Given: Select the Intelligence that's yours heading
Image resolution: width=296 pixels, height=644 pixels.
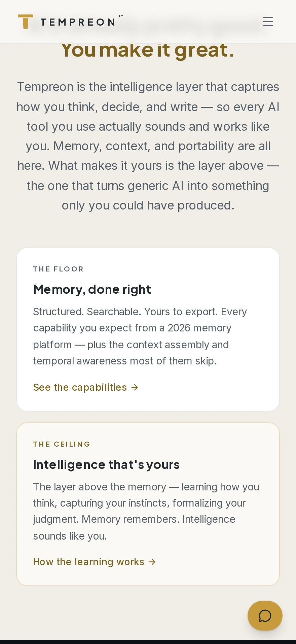Looking at the screenshot, I should (106, 464).
